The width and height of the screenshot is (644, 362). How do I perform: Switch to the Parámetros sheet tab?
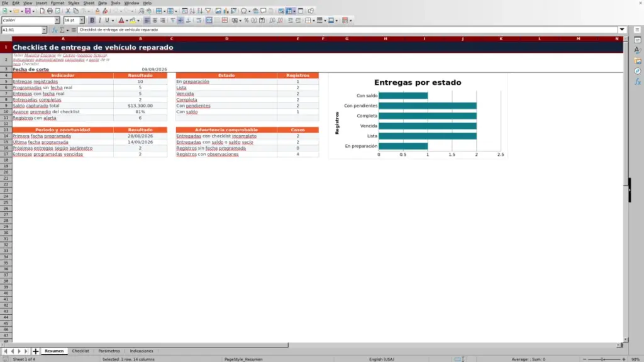tap(109, 351)
